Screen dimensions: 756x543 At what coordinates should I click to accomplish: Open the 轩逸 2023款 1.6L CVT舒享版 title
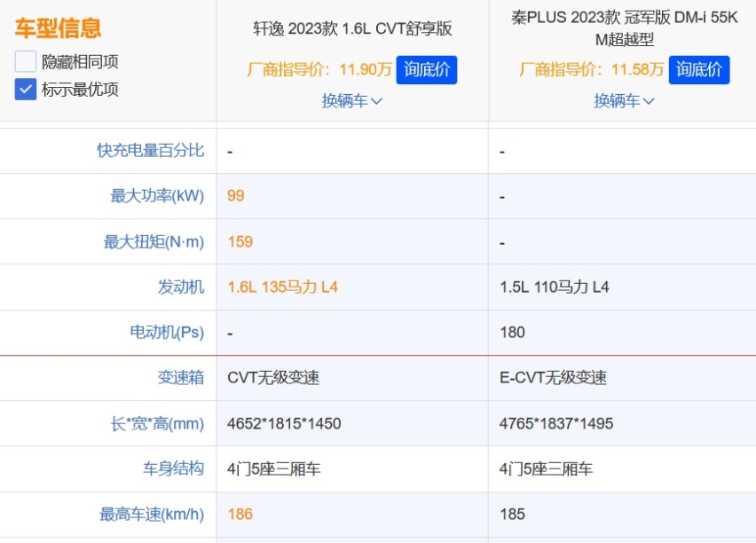point(352,28)
